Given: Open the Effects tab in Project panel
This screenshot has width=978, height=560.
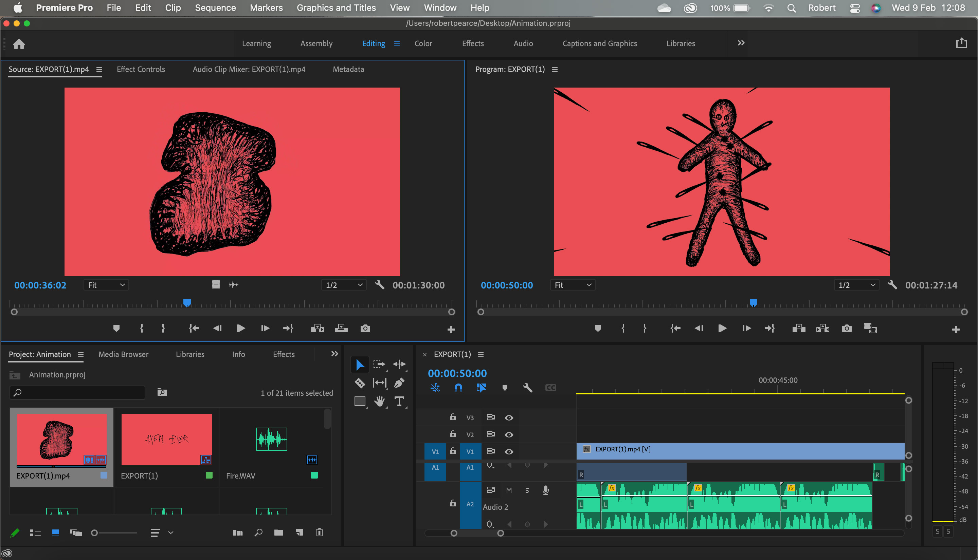Looking at the screenshot, I should 284,354.
